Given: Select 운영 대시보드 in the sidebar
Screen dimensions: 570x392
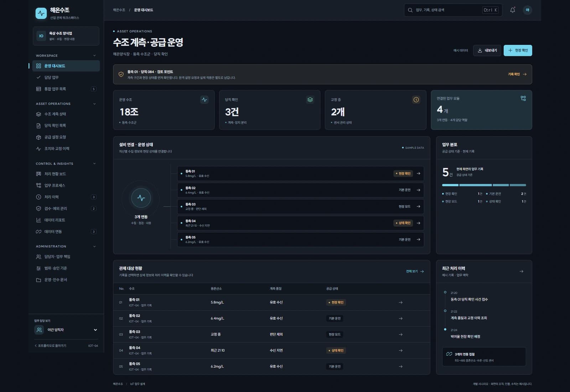Looking at the screenshot, I should [x=66, y=66].
